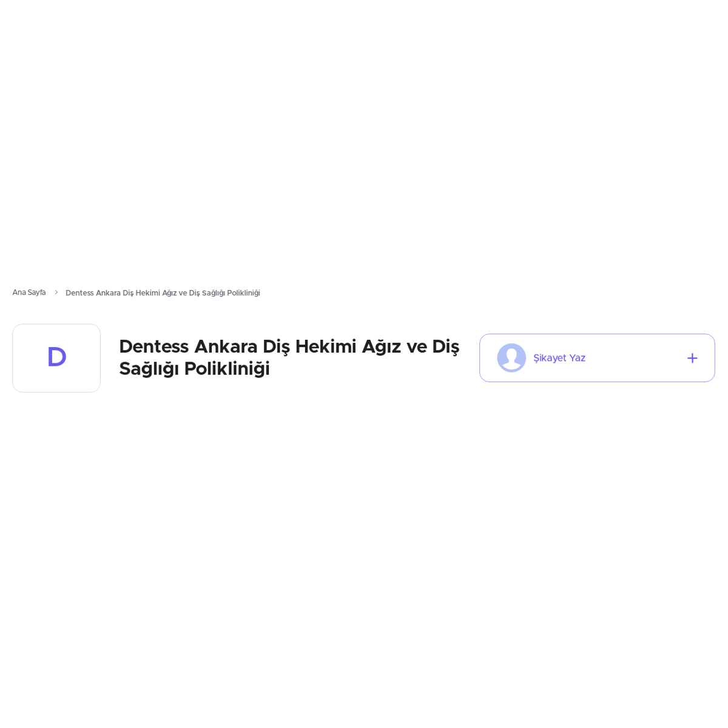Write a complaint via the Şikayet Yaz button
The width and height of the screenshot is (728, 728).
tap(597, 358)
